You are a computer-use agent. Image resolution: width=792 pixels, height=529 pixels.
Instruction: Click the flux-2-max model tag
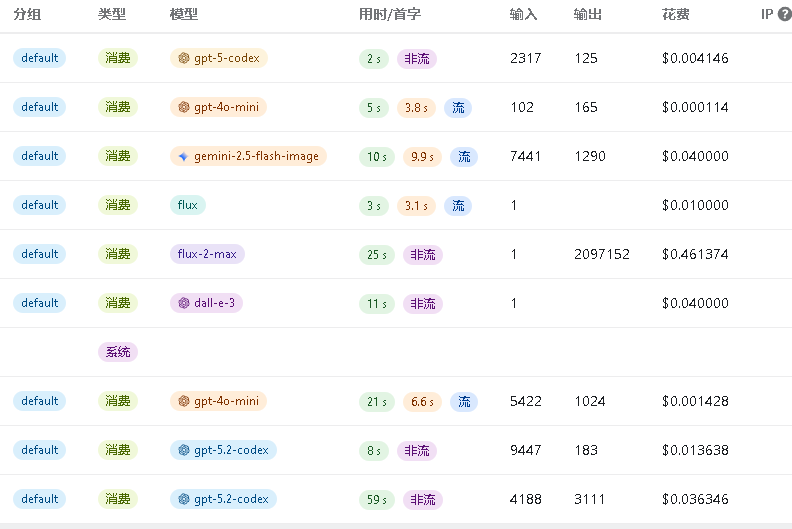click(x=207, y=254)
